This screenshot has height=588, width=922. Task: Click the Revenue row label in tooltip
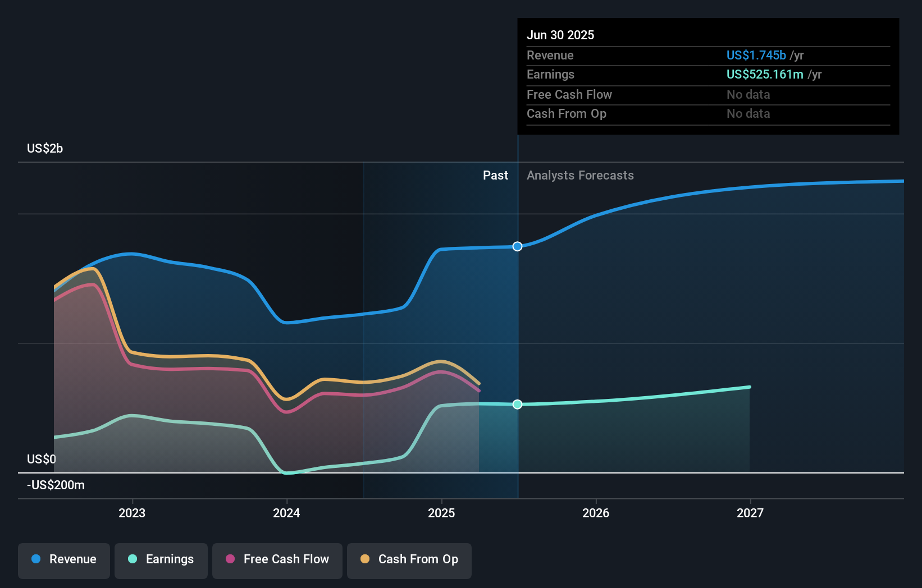(x=550, y=55)
